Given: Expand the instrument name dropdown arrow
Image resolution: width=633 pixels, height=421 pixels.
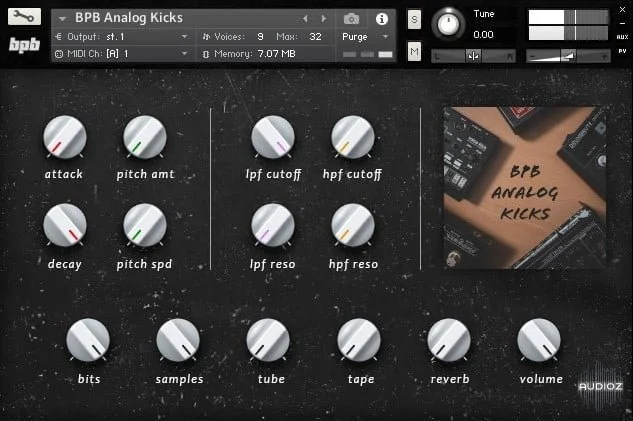Looking at the screenshot, I should [x=62, y=19].
